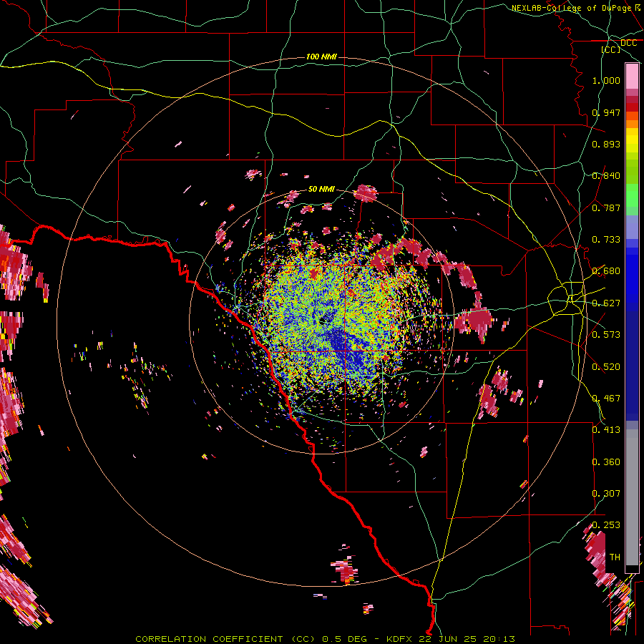Click the 0.520 legend value
The image size is (644, 644).
click(606, 367)
